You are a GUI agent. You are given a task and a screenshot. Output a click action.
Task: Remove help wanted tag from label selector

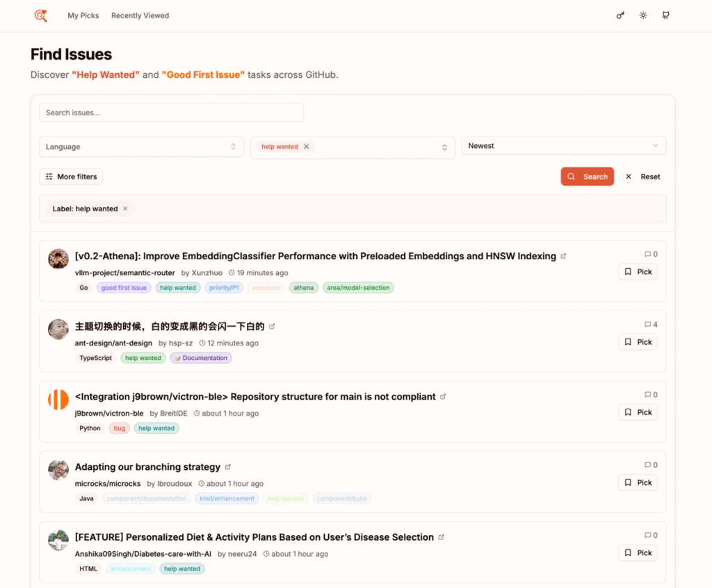pos(307,147)
